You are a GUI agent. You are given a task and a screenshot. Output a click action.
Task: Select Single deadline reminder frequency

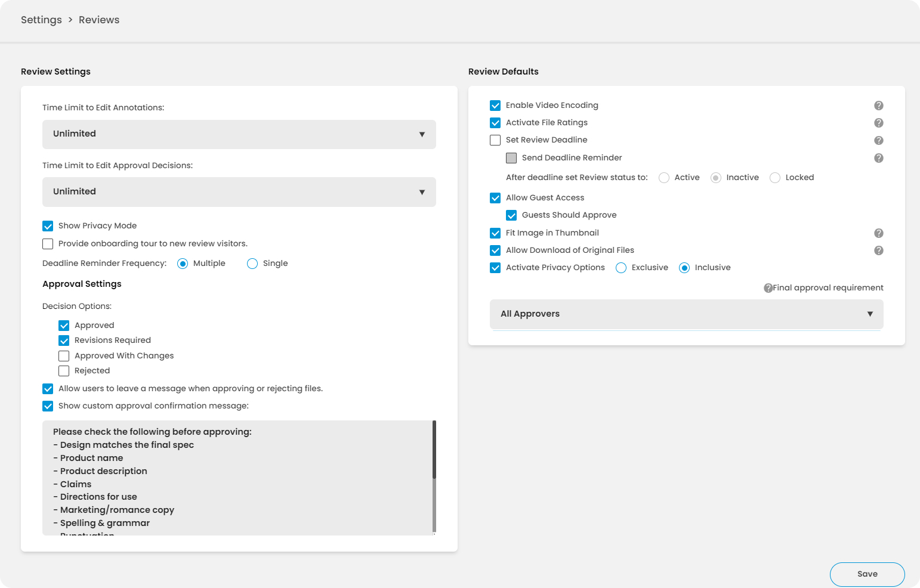point(252,264)
